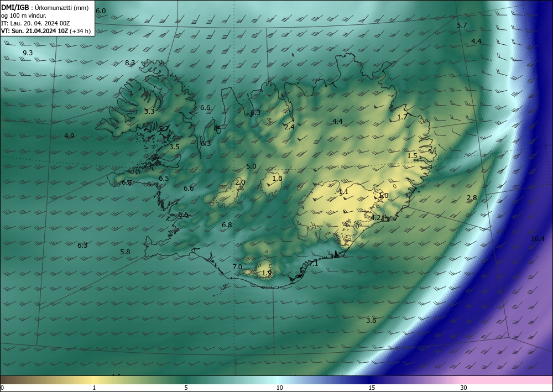The height and width of the screenshot is (392, 553).
Task: Click the 4.9 value west of Iceland
Action: [70, 135]
